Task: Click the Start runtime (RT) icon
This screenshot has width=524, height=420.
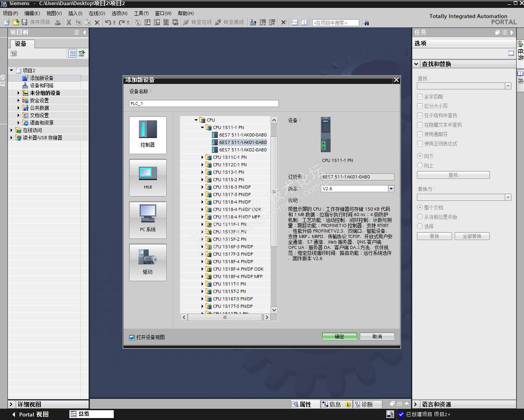Action: 175,22
